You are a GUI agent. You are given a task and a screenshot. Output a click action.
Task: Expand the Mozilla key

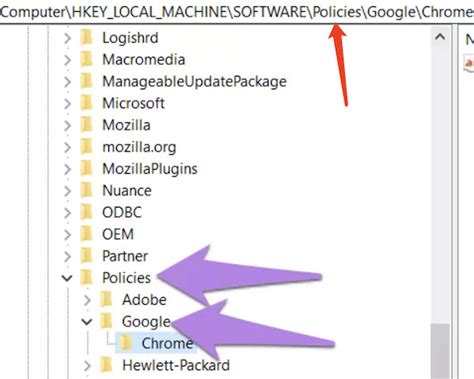pyautogui.click(x=67, y=125)
